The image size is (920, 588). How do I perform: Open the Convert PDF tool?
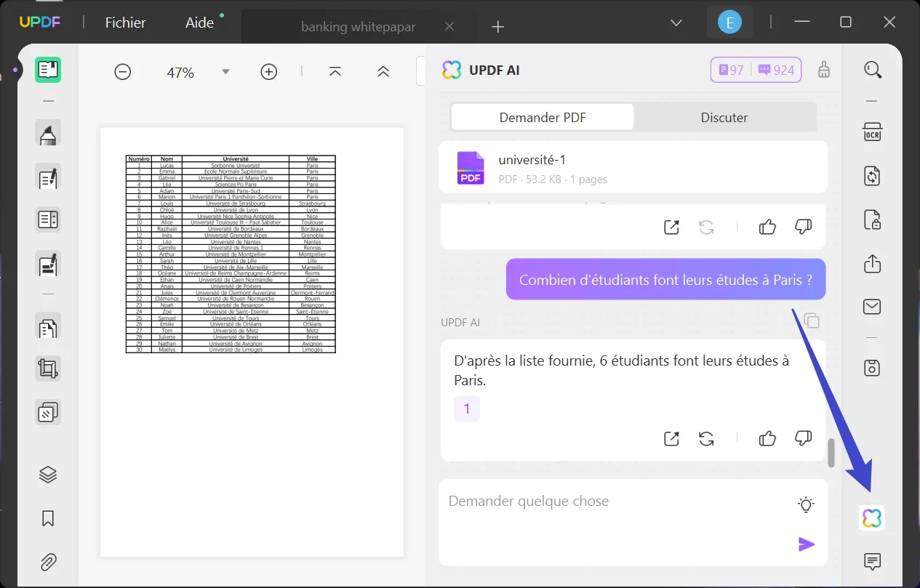pyautogui.click(x=872, y=176)
